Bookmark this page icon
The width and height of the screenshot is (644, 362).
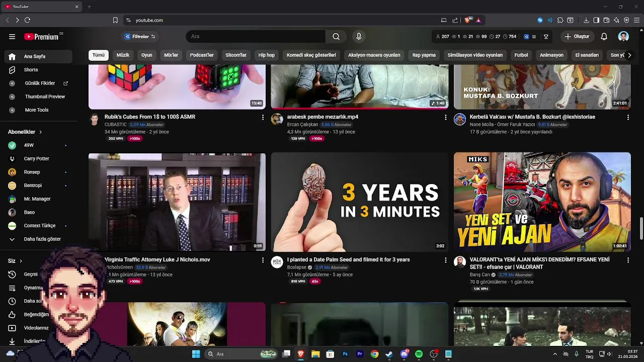click(115, 20)
